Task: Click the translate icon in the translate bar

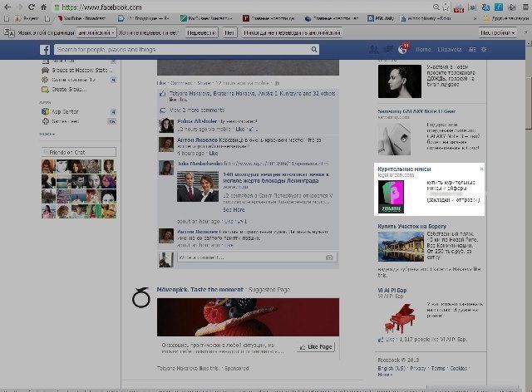Action: coord(9,32)
